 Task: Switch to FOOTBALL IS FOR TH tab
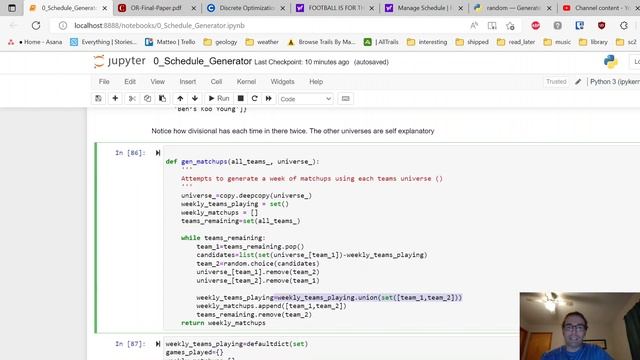pyautogui.click(x=335, y=8)
